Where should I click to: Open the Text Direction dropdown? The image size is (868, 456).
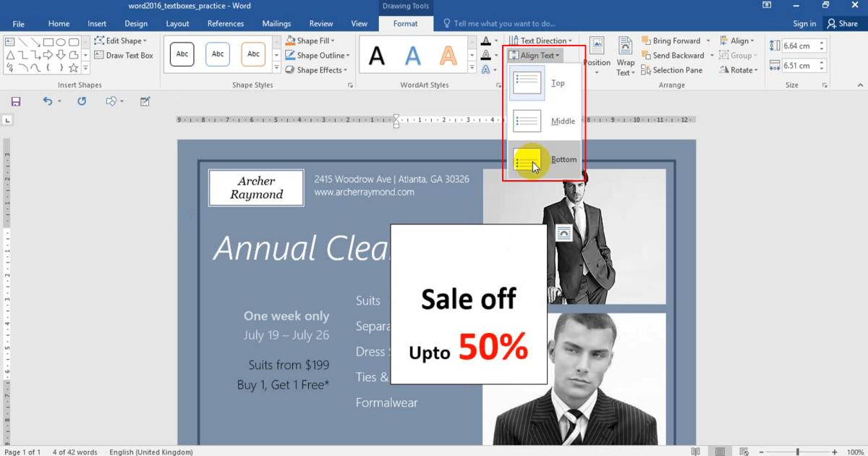click(x=540, y=41)
